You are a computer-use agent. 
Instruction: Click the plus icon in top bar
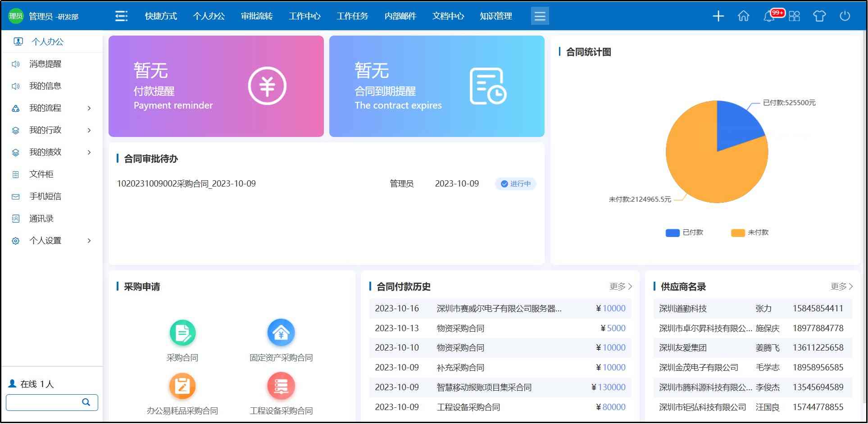pos(718,16)
